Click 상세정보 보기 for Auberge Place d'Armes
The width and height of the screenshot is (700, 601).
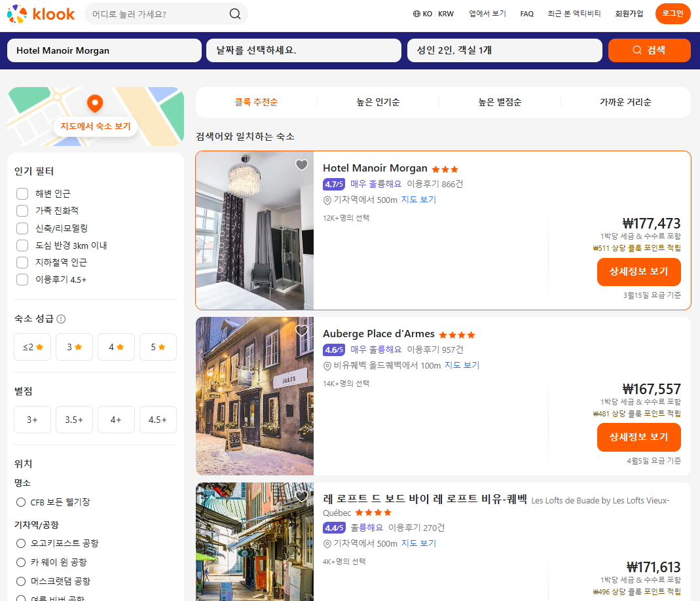pos(639,437)
